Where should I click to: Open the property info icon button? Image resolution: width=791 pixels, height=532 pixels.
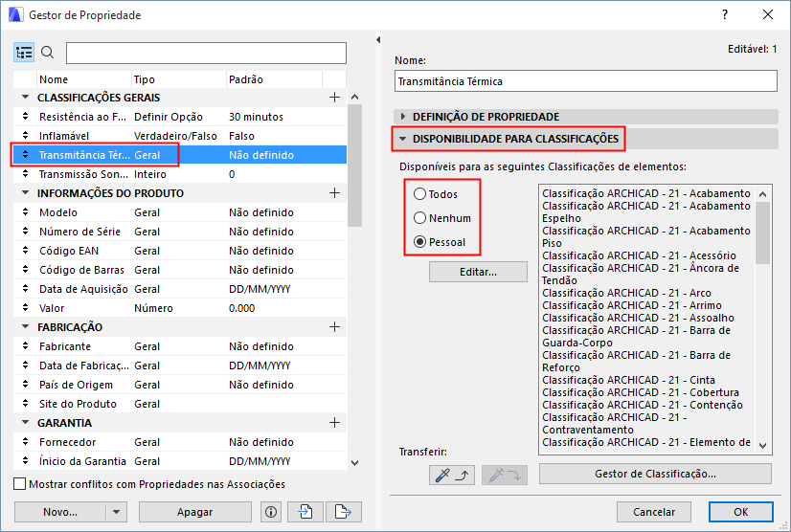271,512
